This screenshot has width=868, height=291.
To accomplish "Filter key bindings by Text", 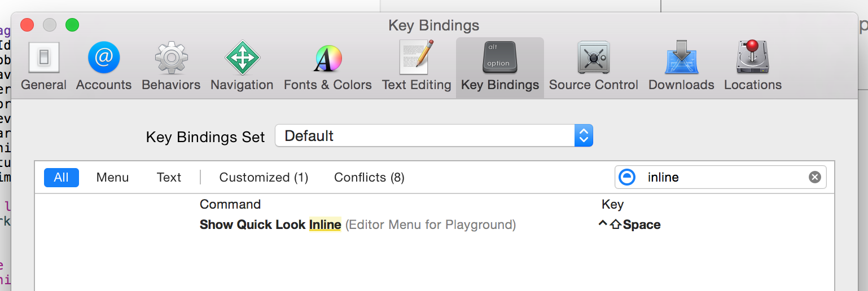I will click(169, 178).
